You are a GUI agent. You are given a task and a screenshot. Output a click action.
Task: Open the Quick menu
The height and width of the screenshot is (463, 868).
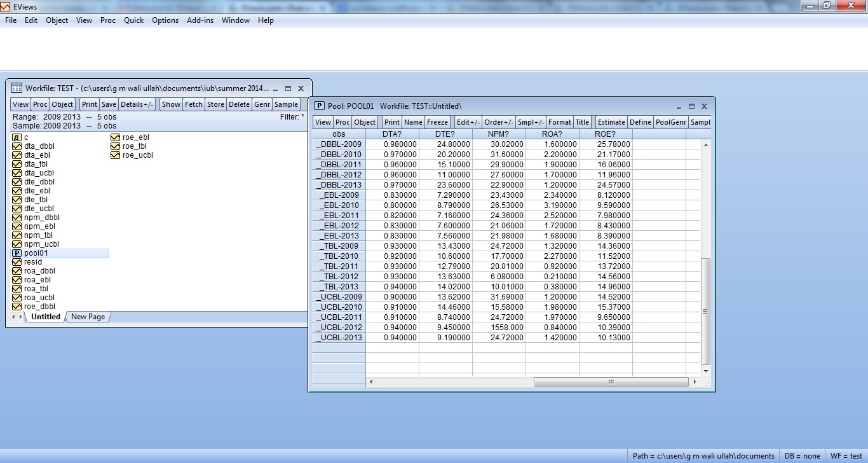(133, 20)
